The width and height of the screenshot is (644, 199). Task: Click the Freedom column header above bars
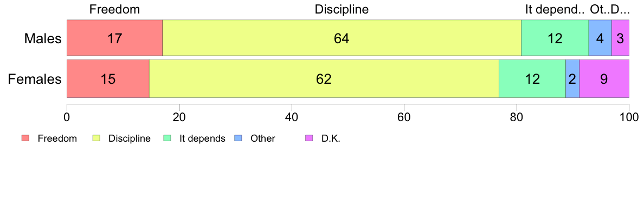click(x=114, y=9)
